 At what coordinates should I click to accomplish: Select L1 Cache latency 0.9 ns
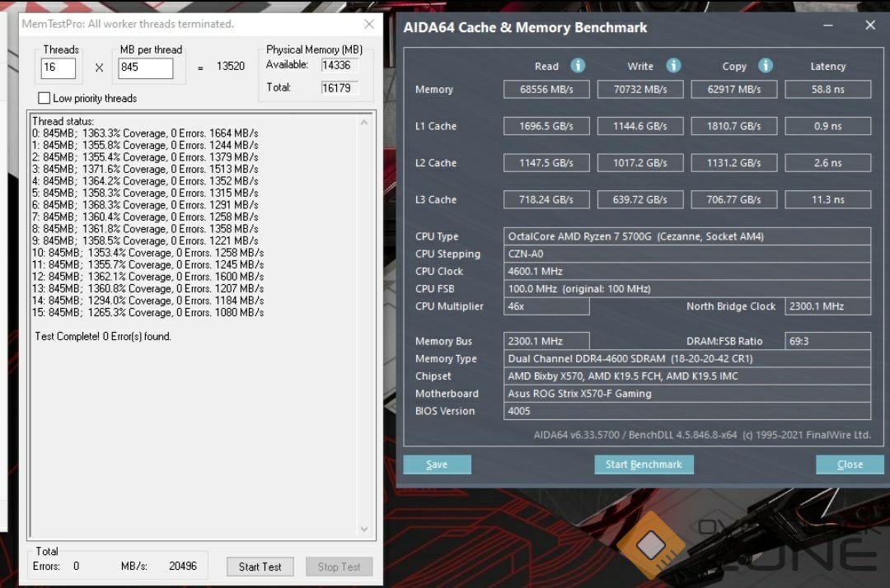click(828, 126)
